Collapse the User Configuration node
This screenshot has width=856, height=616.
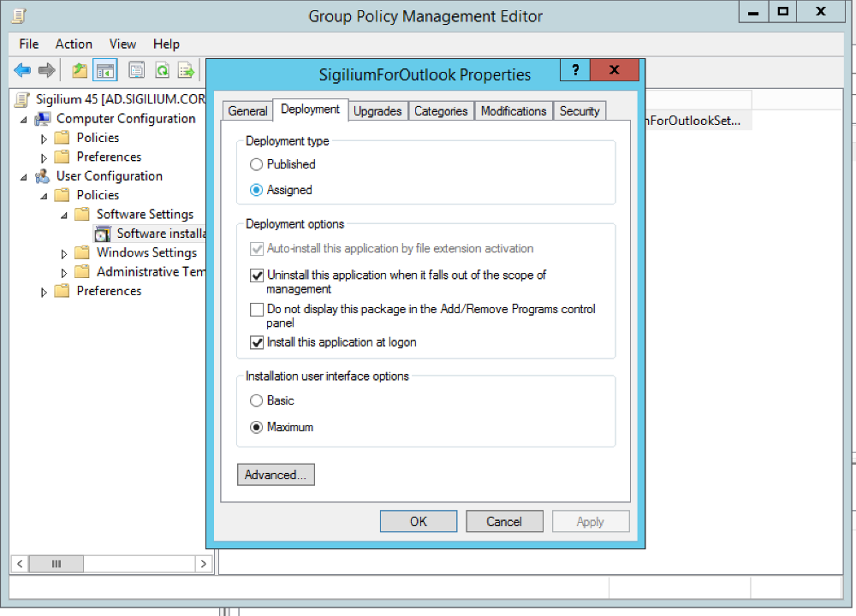click(23, 177)
